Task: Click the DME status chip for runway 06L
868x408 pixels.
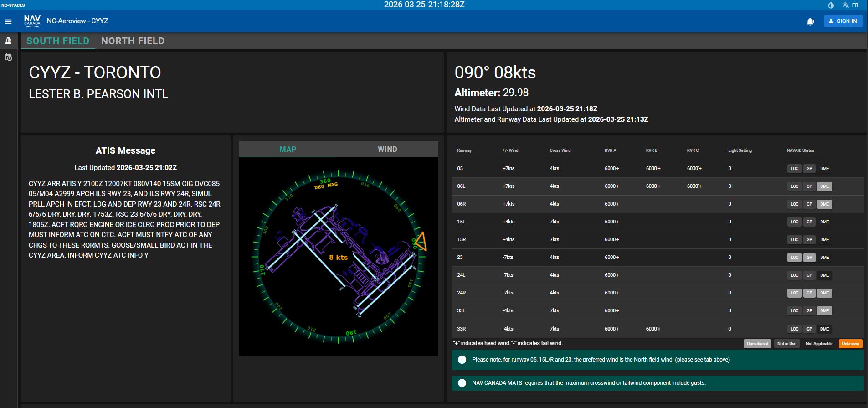Action: (x=825, y=186)
